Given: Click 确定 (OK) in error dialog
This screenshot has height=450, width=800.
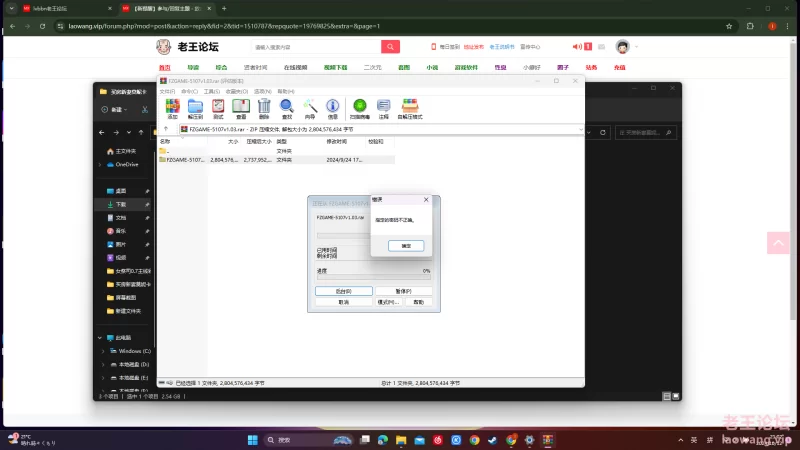Looking at the screenshot, I should click(406, 245).
